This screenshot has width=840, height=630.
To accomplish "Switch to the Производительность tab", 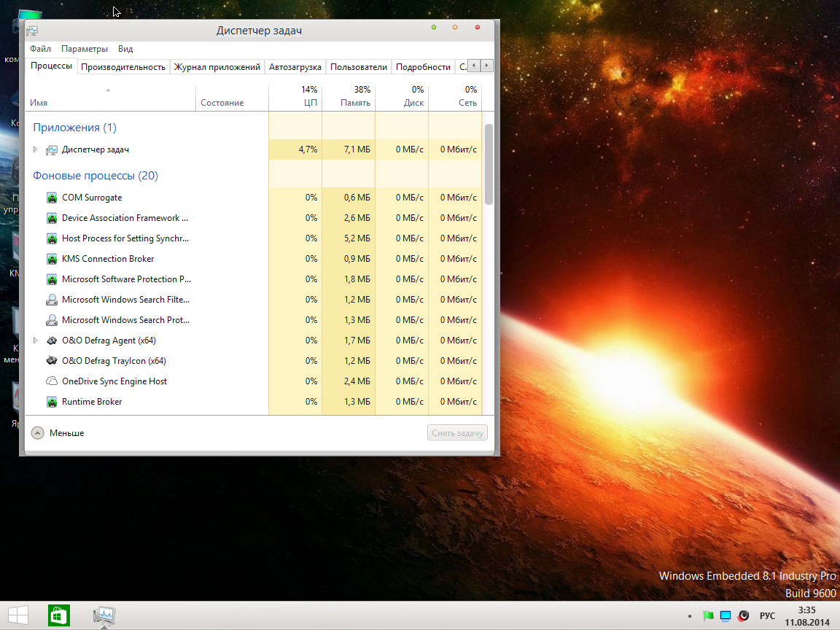I will point(123,67).
